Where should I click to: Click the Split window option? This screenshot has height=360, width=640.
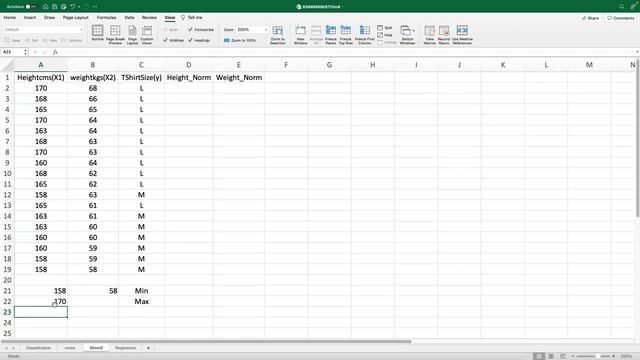click(x=385, y=28)
